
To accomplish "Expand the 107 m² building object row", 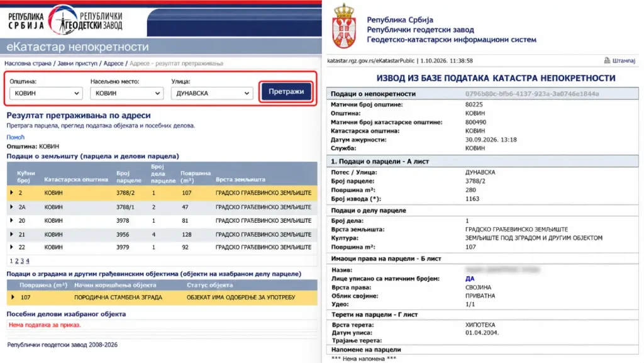I will pyautogui.click(x=13, y=297).
